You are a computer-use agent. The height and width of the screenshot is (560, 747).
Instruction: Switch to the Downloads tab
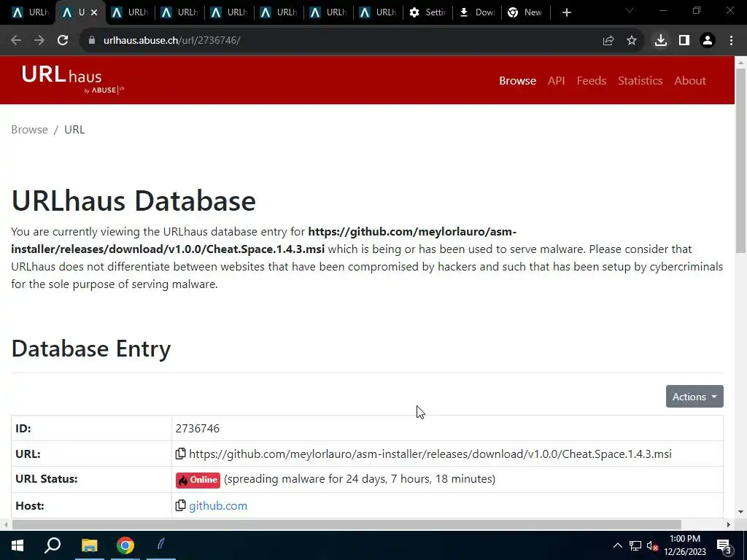pyautogui.click(x=477, y=13)
